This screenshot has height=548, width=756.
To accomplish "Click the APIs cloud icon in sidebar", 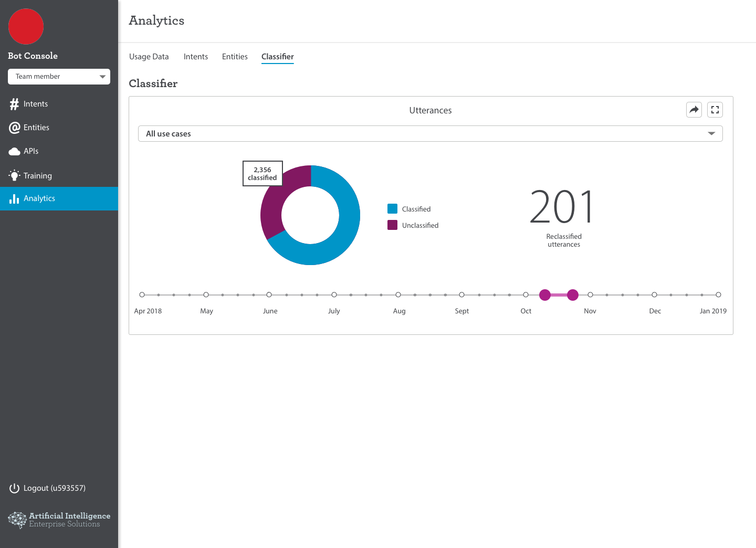I will [x=15, y=151].
